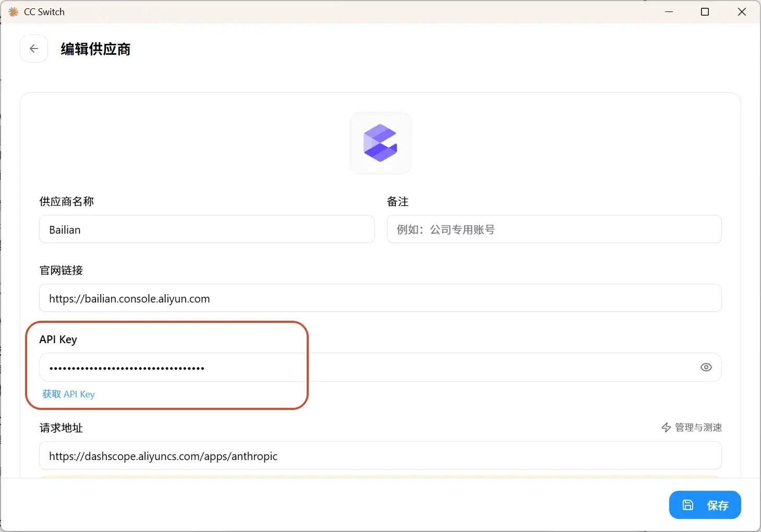The width and height of the screenshot is (761, 532).
Task: Select the 官网链接 website URL field
Action: click(380, 299)
